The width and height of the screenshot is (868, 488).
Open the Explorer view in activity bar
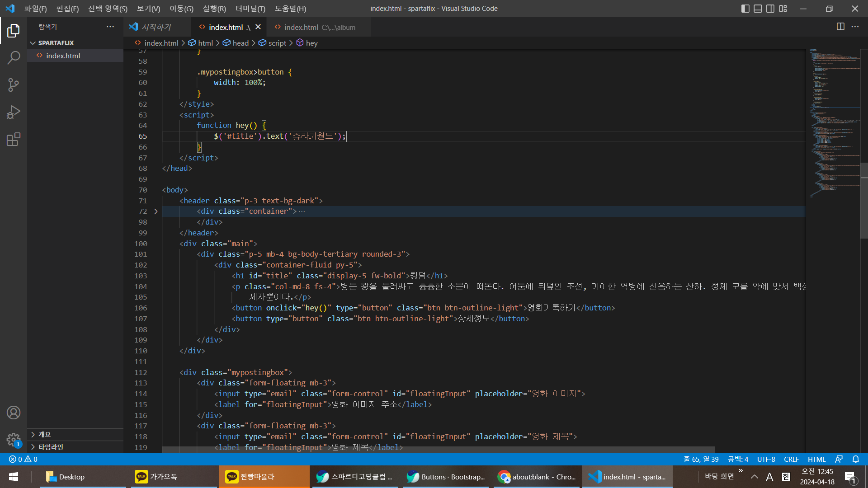14,31
